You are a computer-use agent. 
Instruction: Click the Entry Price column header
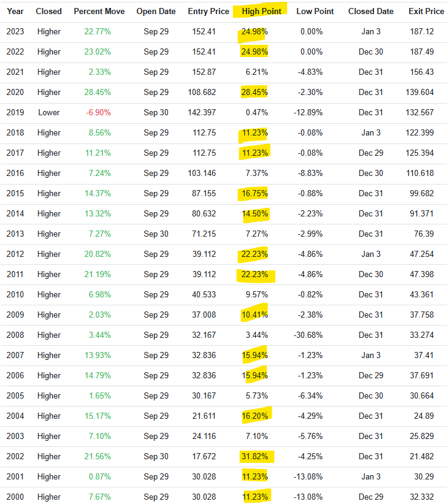click(x=208, y=11)
